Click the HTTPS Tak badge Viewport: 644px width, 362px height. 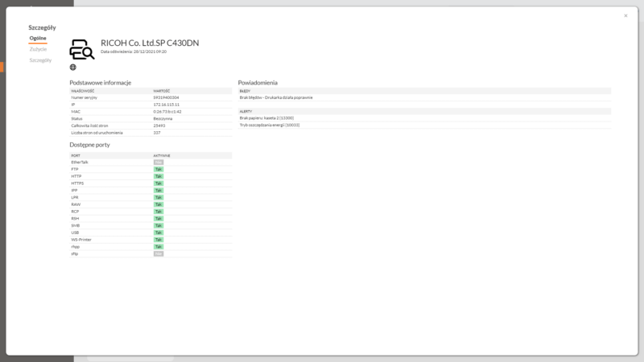pyautogui.click(x=159, y=183)
